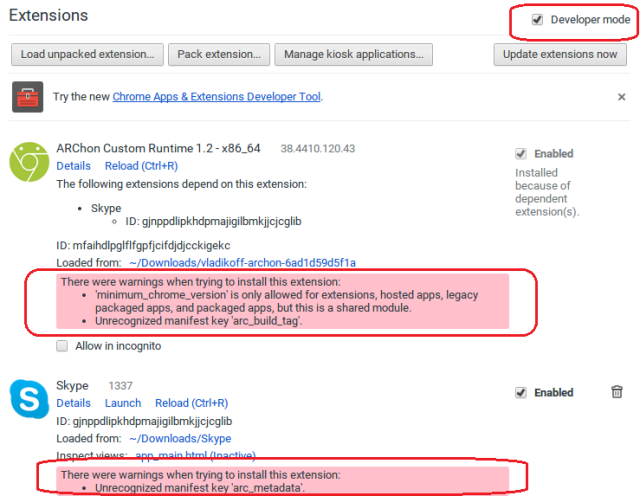Click Load unpacked extension button
Screen dimensions: 640x496
[x=86, y=54]
